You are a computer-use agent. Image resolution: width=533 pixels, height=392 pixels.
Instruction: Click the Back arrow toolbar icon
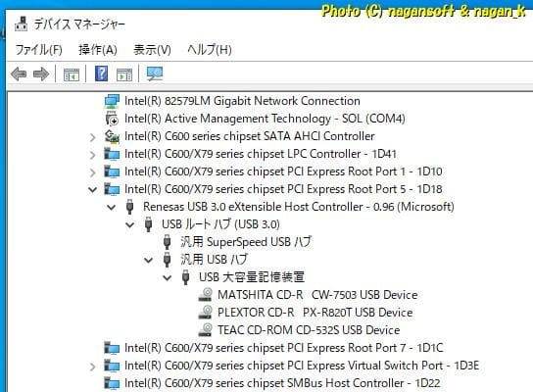pyautogui.click(x=19, y=73)
